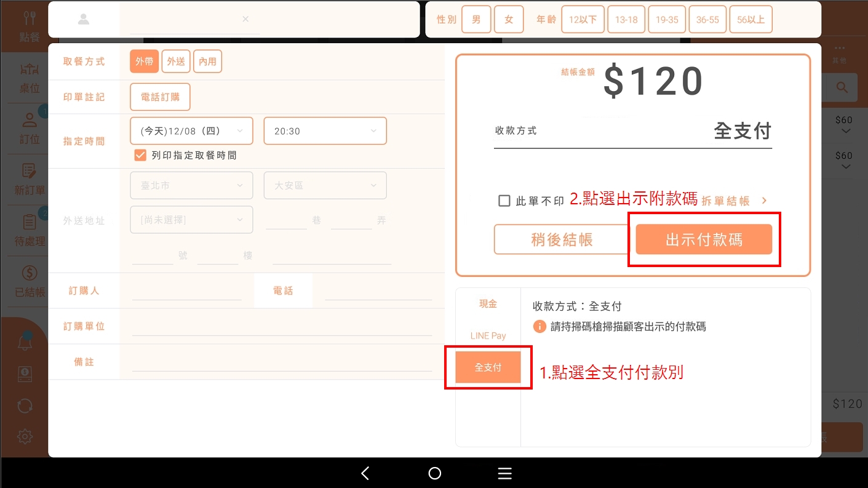The height and width of the screenshot is (488, 868).
Task: Click the settings gear in sidebar
Action: tap(25, 437)
